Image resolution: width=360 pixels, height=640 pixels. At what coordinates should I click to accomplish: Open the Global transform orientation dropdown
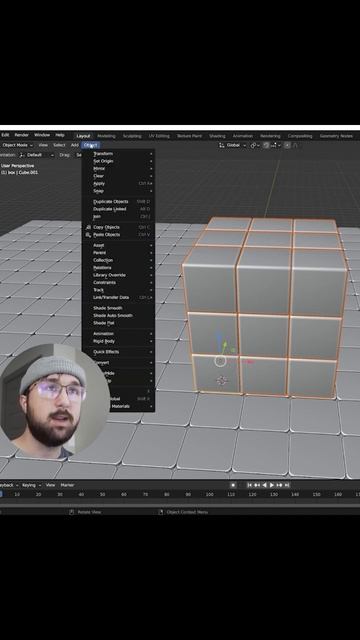tap(233, 145)
